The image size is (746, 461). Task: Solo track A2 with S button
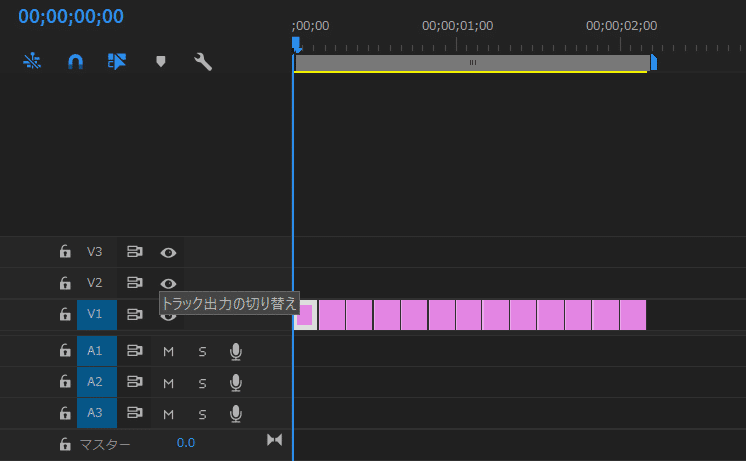[x=202, y=383]
